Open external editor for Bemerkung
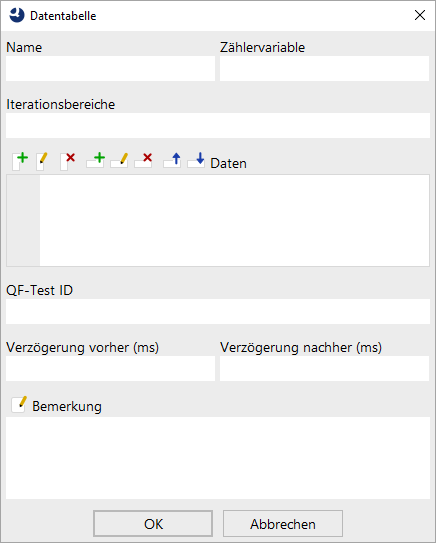Viewport: 436px width, 543px height. [19, 404]
